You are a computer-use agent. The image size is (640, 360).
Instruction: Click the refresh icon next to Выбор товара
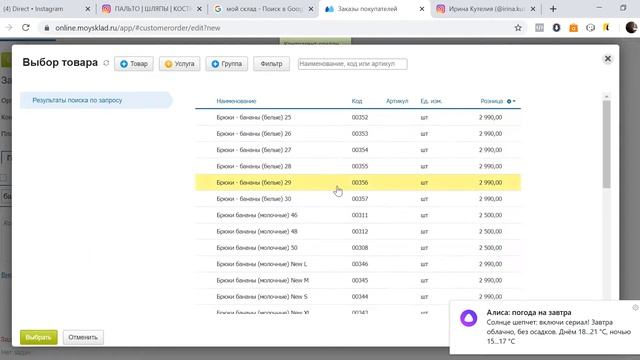[106, 63]
